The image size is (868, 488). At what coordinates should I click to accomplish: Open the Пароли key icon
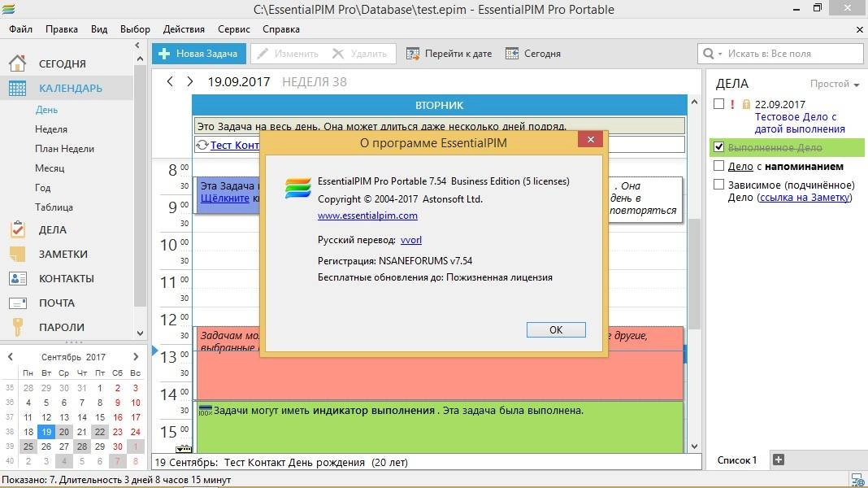pyautogui.click(x=17, y=327)
